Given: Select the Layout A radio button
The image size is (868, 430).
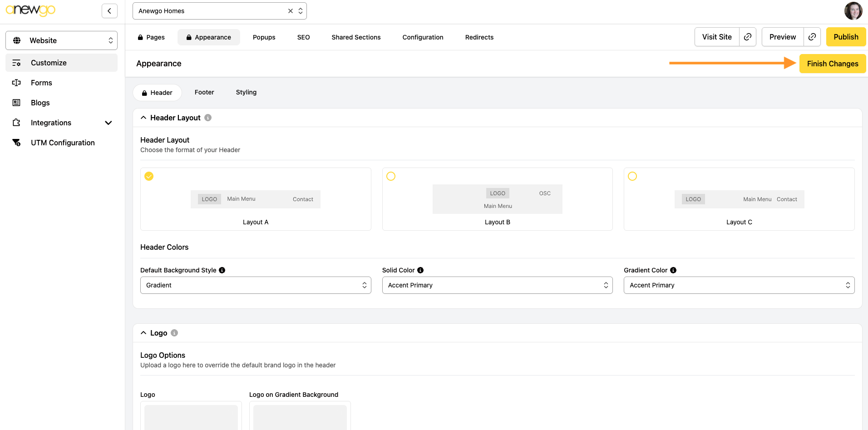Looking at the screenshot, I should (149, 176).
